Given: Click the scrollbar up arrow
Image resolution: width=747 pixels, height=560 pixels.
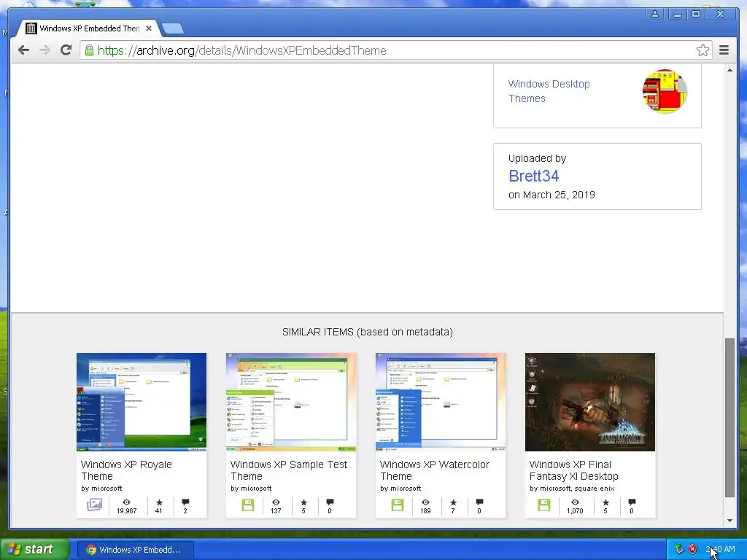Looking at the screenshot, I should (729, 70).
